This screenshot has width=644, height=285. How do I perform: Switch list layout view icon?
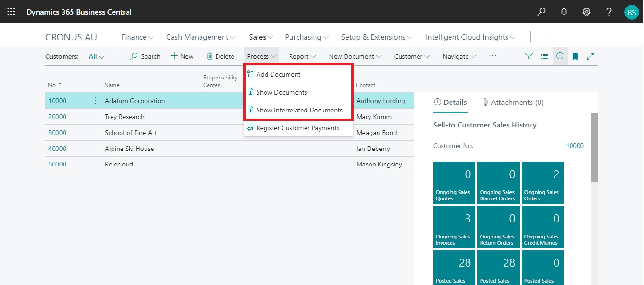click(545, 56)
